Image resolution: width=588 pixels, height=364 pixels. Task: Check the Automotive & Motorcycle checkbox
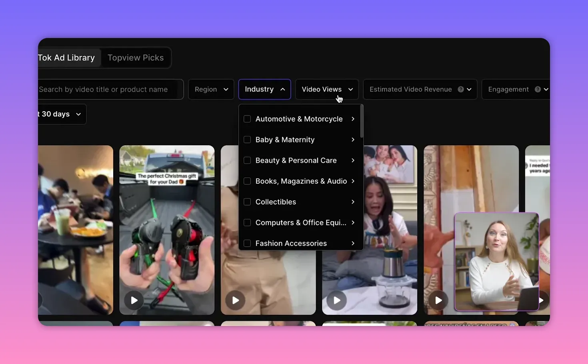pos(247,119)
